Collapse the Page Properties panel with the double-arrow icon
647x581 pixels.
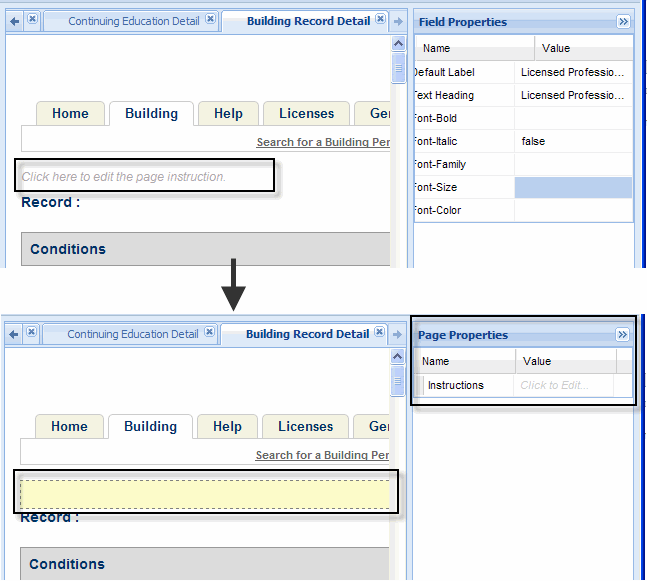click(622, 335)
